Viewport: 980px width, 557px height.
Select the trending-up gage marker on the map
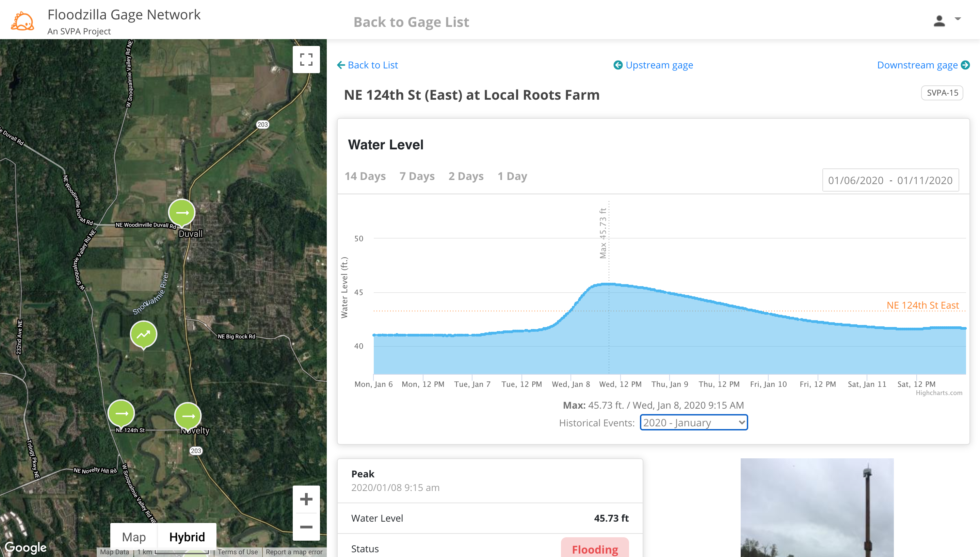[144, 335]
